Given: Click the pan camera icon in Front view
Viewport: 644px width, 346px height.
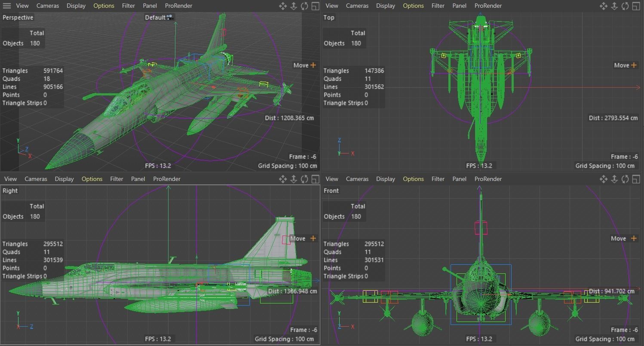Looking at the screenshot, I should [604, 179].
